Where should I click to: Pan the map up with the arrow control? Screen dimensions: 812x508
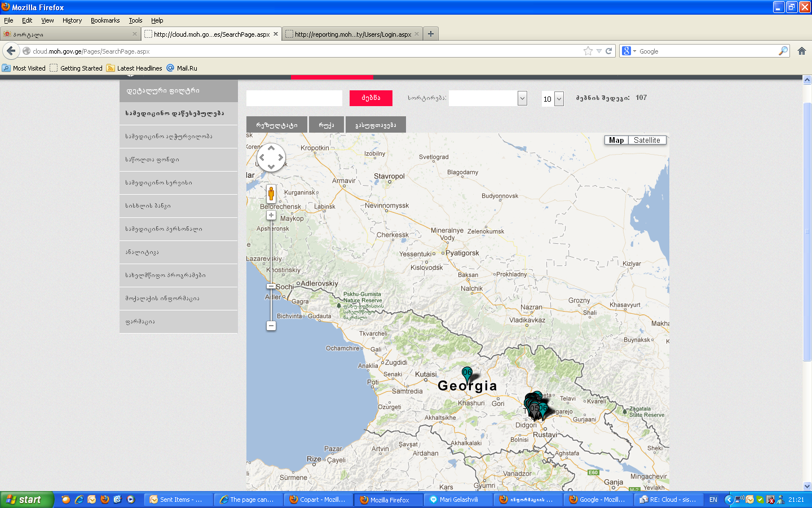(x=271, y=148)
